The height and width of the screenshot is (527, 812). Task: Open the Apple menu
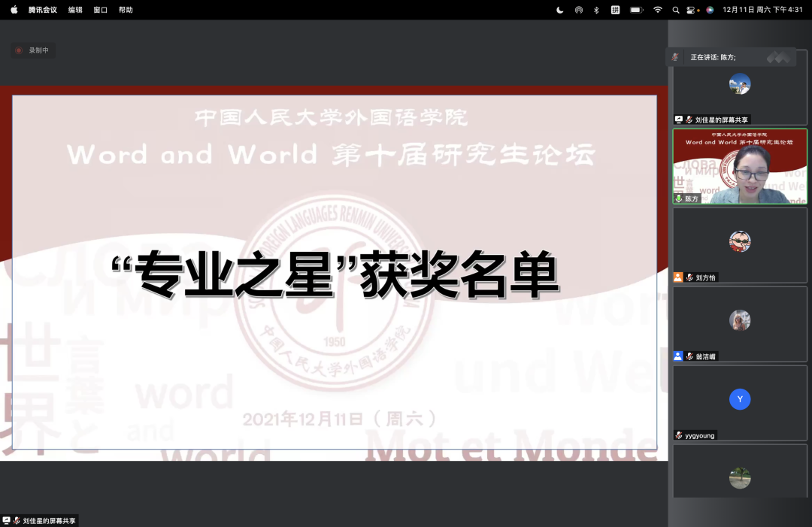14,10
